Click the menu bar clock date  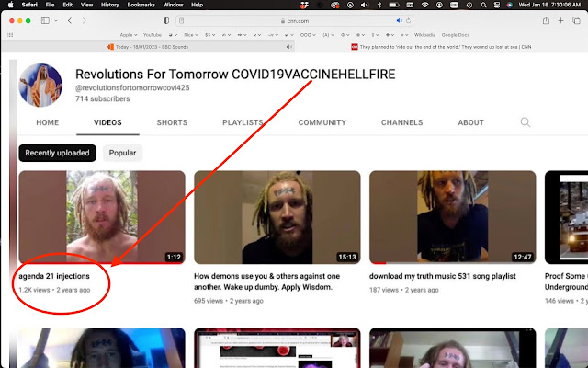pyautogui.click(x=549, y=5)
